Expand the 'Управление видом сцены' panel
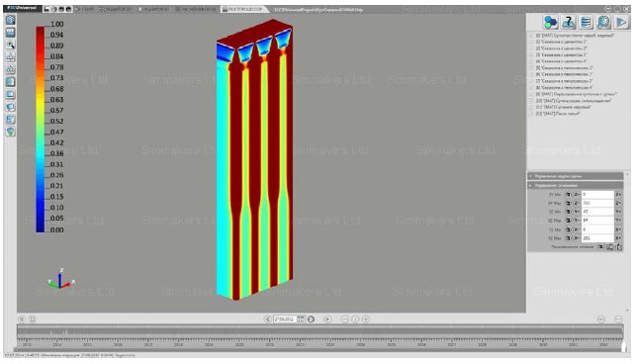Screen dimensions: 635x364 click(x=575, y=176)
